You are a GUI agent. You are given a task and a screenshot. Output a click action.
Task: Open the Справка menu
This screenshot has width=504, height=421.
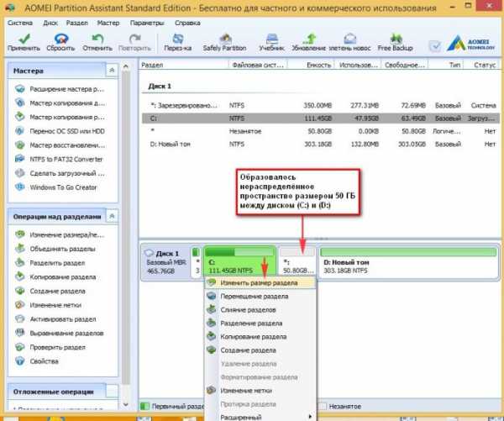click(x=187, y=23)
